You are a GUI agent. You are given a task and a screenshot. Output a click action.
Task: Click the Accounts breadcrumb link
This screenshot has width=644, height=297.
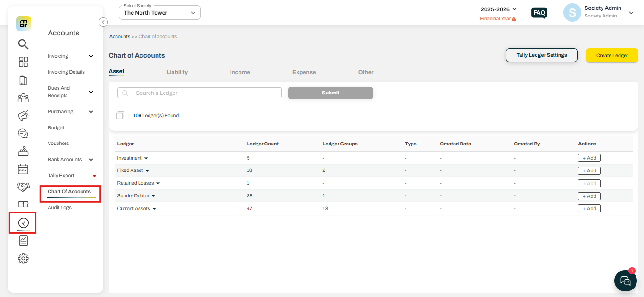pyautogui.click(x=120, y=37)
